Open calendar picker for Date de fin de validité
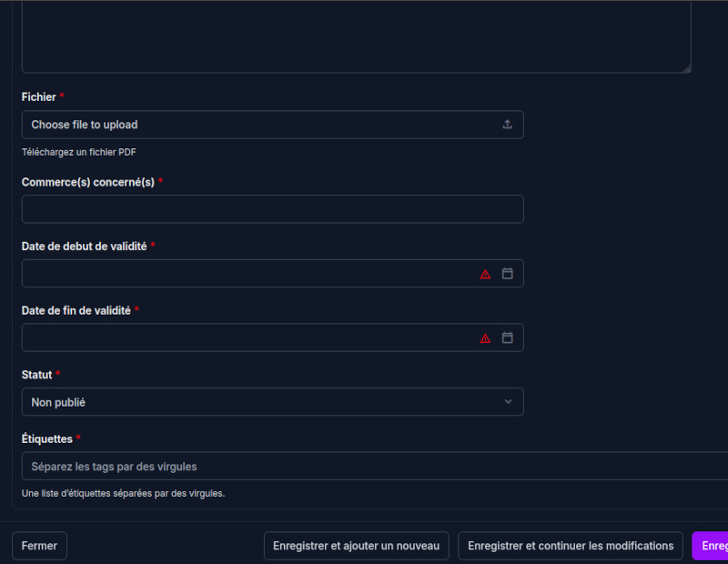728x564 pixels. 508,337
